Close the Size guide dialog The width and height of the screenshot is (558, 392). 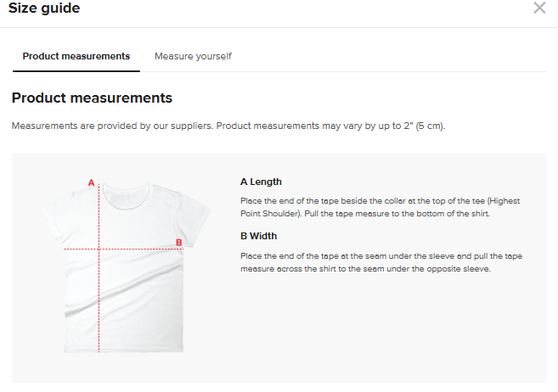click(x=539, y=8)
